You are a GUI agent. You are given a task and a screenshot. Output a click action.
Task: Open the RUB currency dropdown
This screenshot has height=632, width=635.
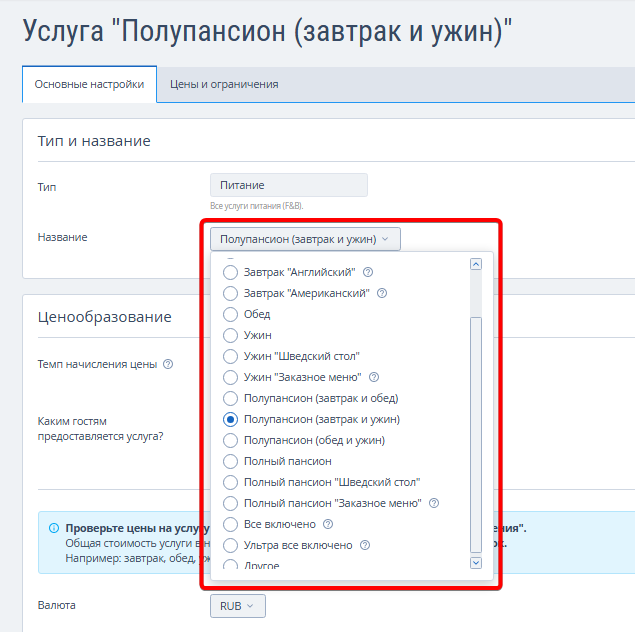pyautogui.click(x=237, y=606)
